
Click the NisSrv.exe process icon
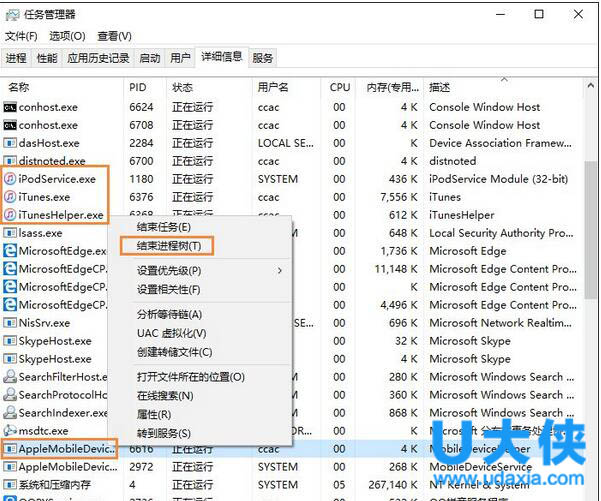tap(10, 323)
